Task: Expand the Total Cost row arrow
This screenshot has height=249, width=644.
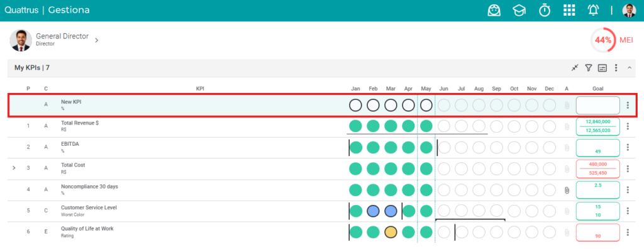Action: (14, 168)
